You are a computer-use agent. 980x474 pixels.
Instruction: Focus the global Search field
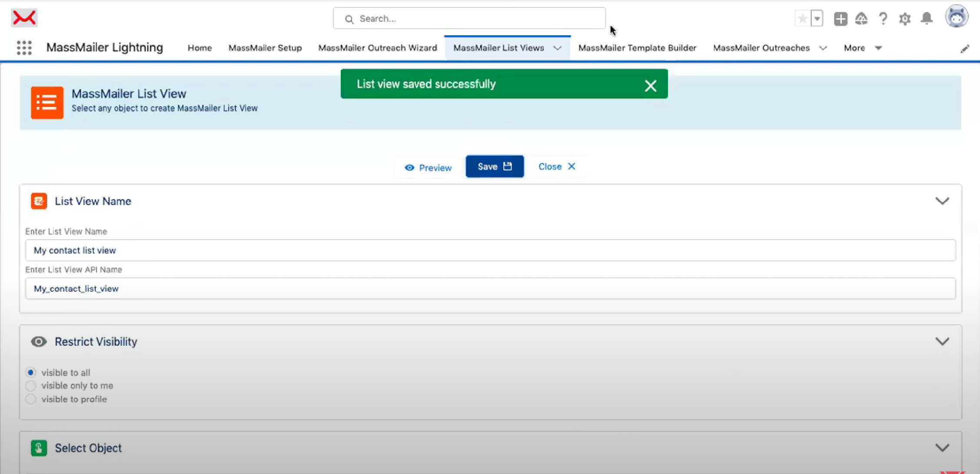[x=469, y=19]
